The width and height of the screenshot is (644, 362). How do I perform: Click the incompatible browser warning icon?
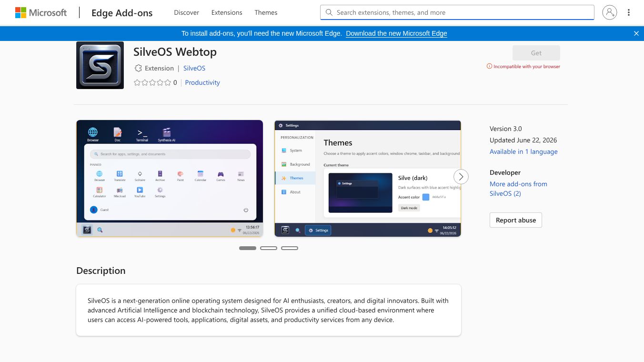[x=489, y=67]
